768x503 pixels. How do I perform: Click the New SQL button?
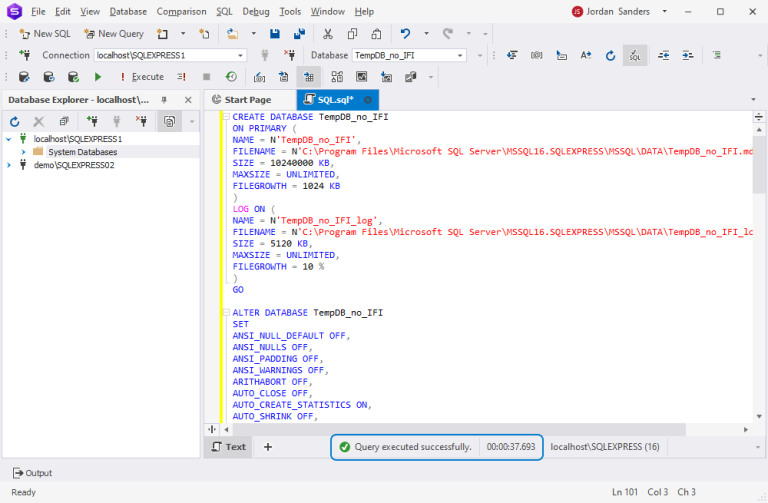tap(45, 34)
